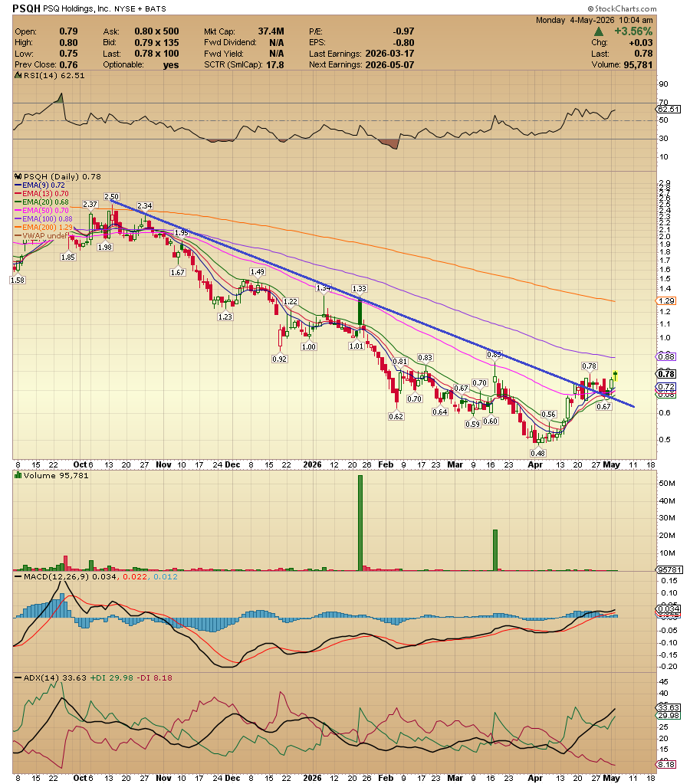Click the orange '1.29' EMA flag on axis
The height and width of the screenshot is (784, 690).
666,301
